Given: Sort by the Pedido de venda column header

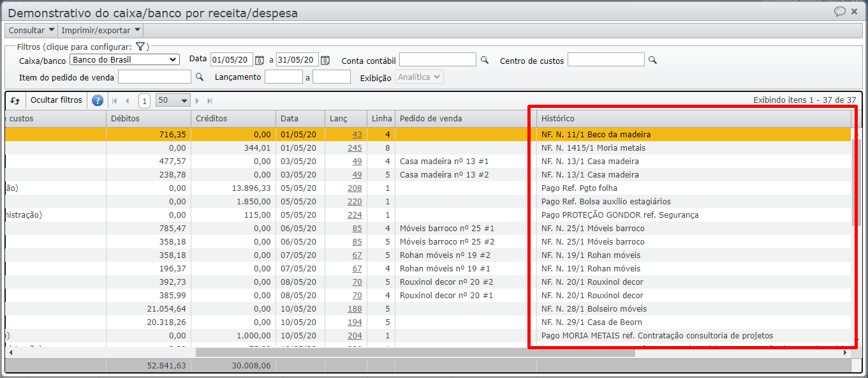Looking at the screenshot, I should coord(466,119).
